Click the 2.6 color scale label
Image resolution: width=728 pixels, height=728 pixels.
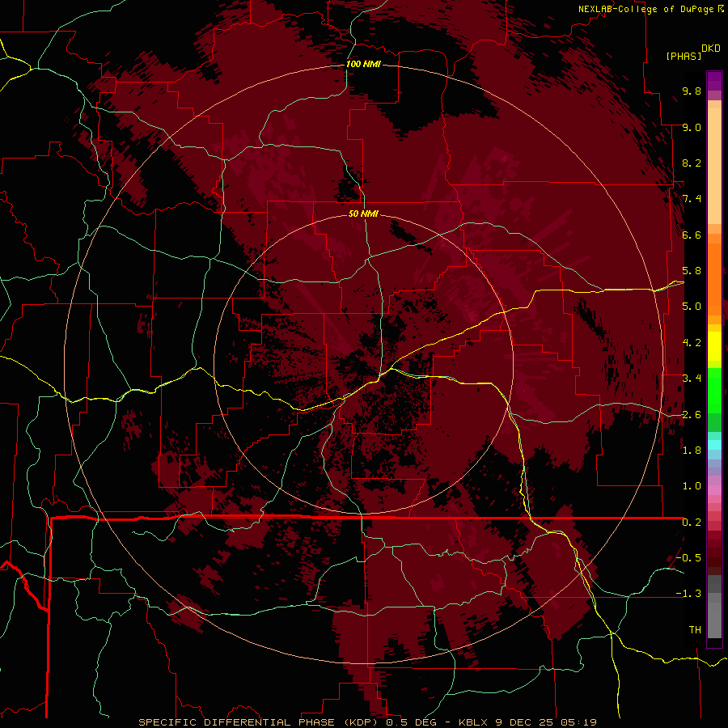[x=692, y=415]
